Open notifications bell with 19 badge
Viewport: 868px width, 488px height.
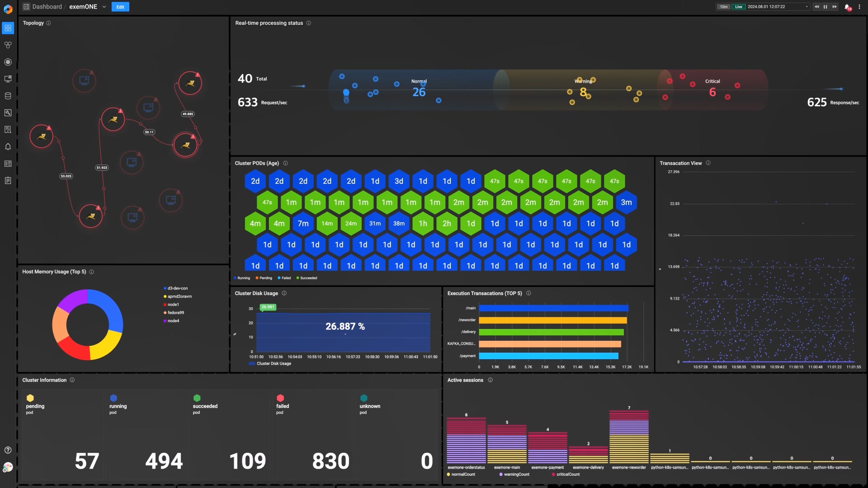click(847, 7)
